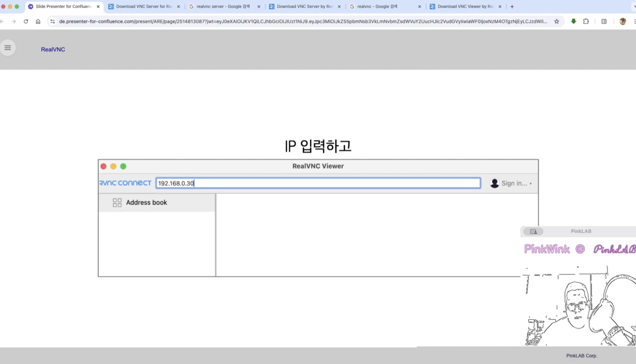The image size is (636, 364).
Task: Open the extensions puzzle icon
Action: pos(585,21)
